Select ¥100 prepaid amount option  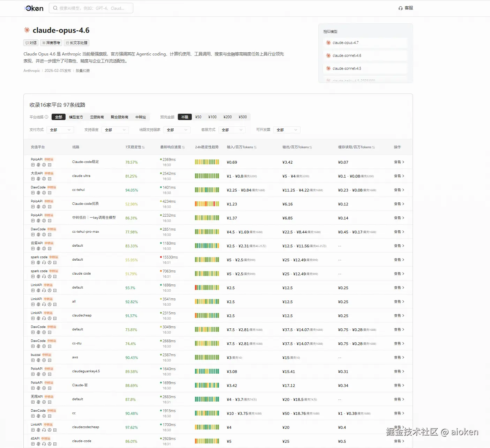tap(212, 117)
